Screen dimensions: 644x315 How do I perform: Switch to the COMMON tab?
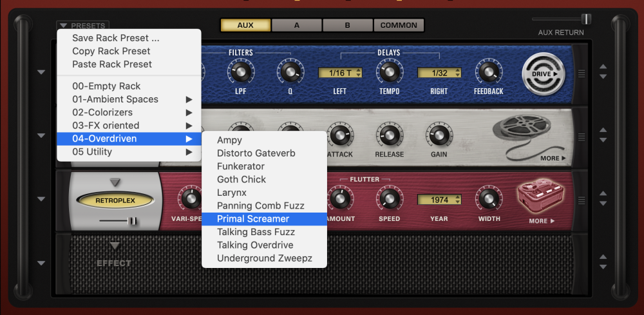click(x=399, y=25)
